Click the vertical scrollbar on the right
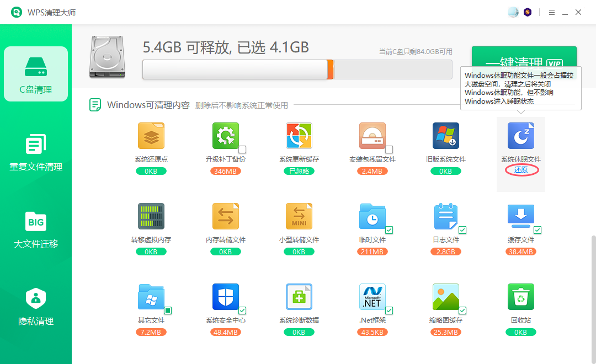 [593, 299]
